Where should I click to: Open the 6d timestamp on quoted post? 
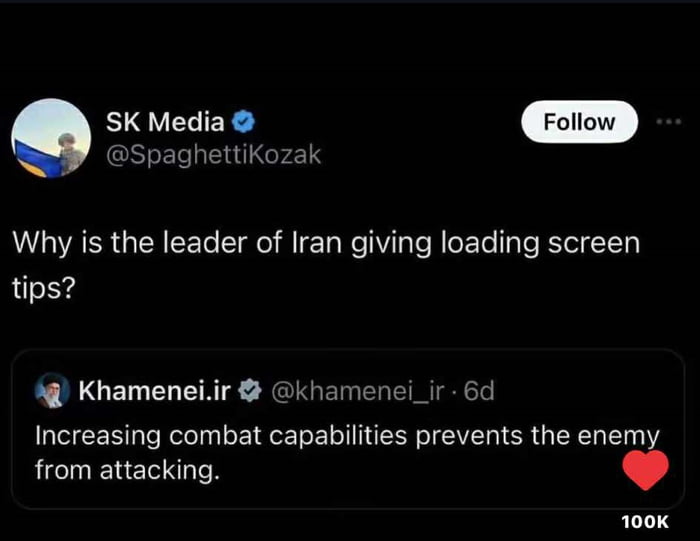480,392
